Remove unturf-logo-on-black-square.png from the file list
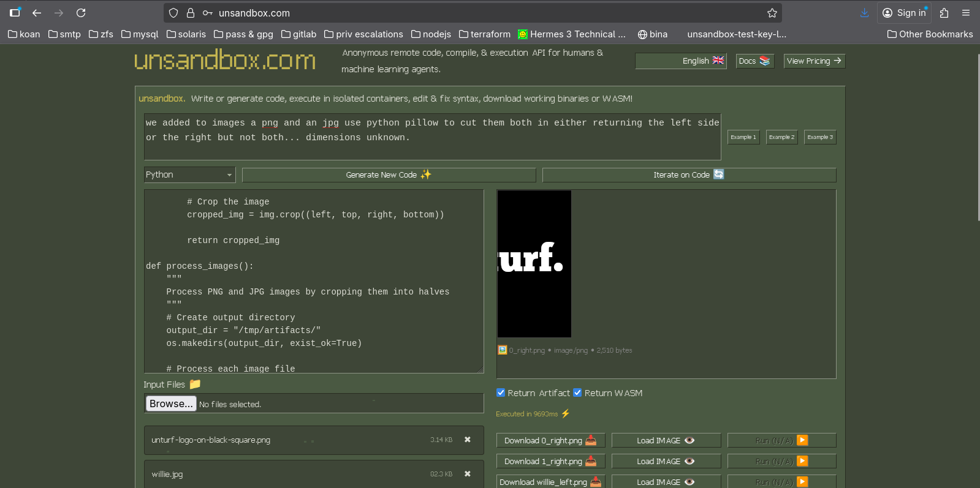980x488 pixels. [468, 440]
